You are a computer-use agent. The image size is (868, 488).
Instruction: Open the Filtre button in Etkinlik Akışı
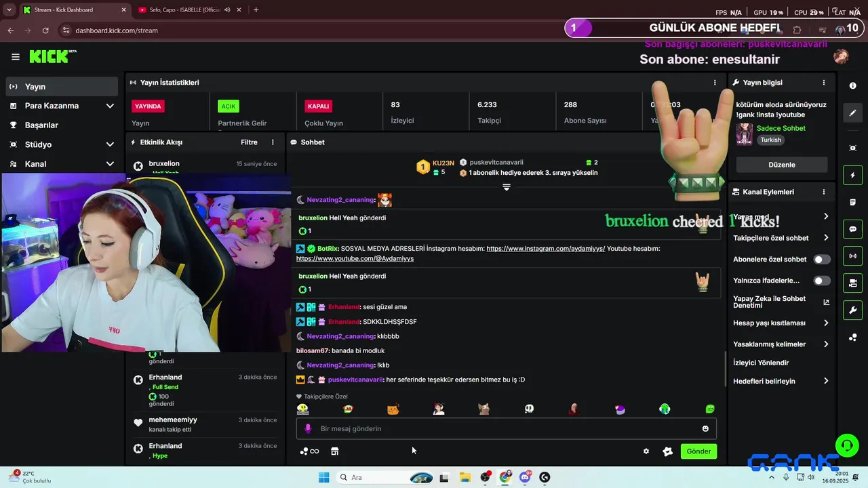tap(249, 142)
